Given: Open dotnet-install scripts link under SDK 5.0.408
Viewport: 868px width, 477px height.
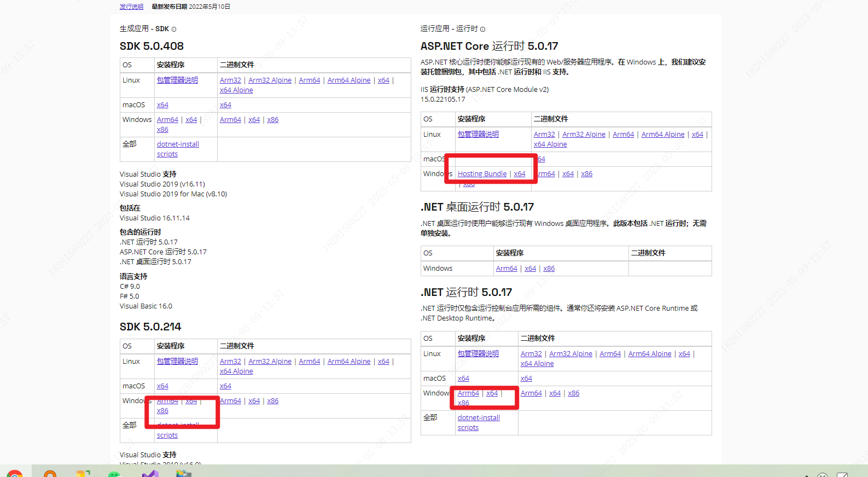Looking at the screenshot, I should (x=178, y=149).
